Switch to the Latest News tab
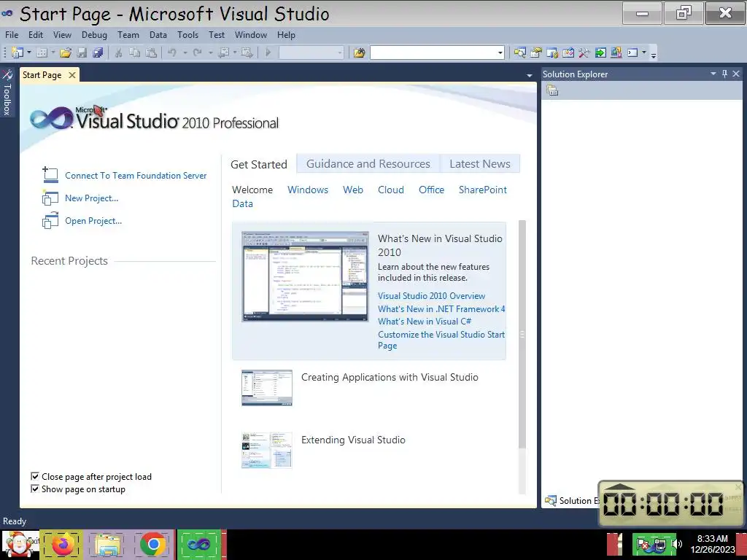Screen dimensions: 747x560 pyautogui.click(x=480, y=164)
